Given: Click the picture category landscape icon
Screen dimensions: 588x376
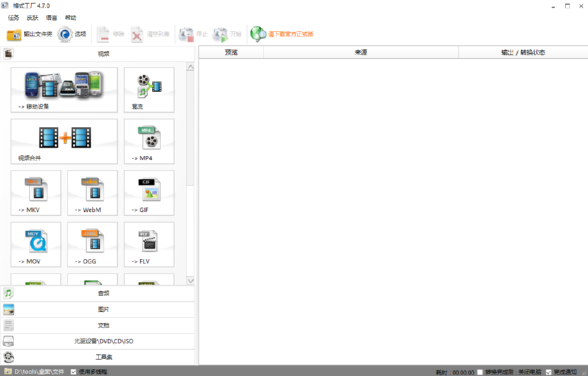Looking at the screenshot, I should [x=8, y=309].
